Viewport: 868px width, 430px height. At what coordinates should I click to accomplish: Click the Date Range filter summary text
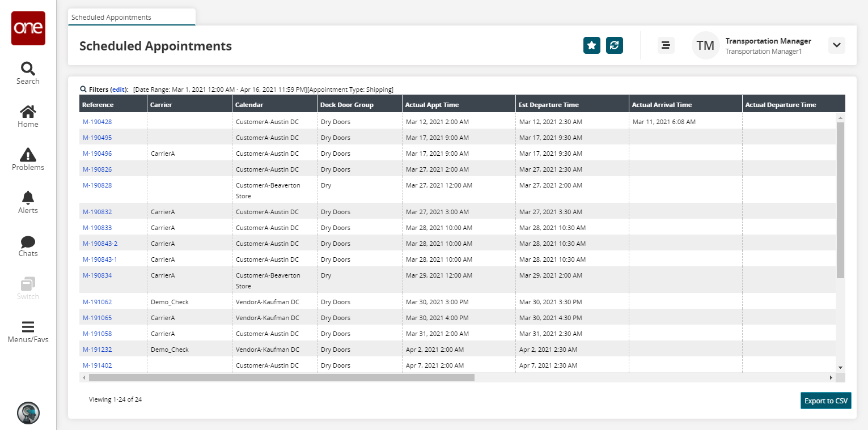[x=220, y=90]
